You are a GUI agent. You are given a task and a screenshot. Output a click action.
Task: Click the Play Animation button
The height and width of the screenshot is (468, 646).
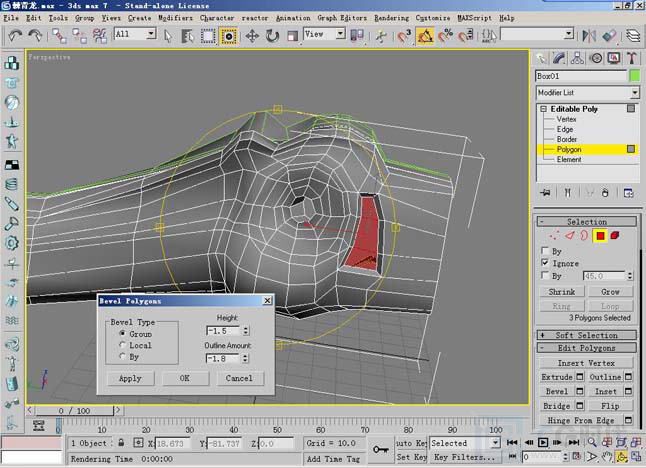[x=543, y=442]
